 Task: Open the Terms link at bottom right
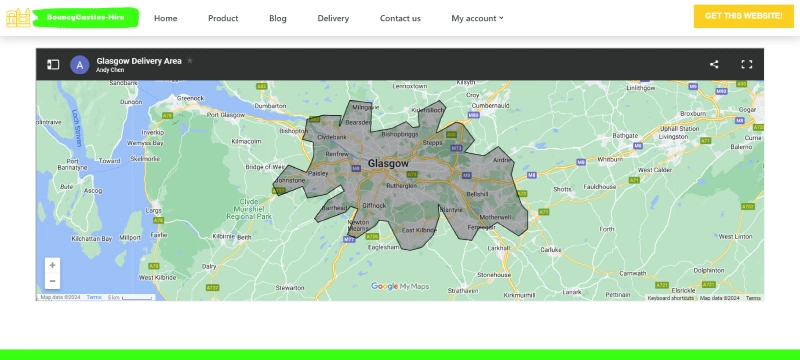[753, 298]
